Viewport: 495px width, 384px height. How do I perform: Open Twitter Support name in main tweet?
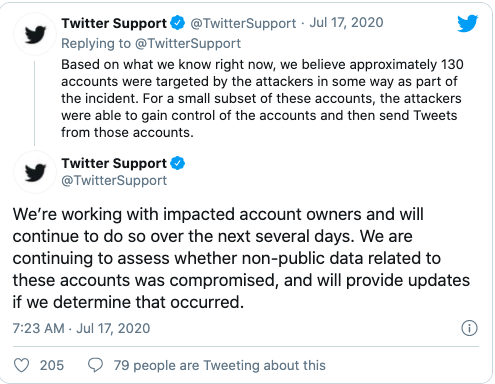(x=114, y=163)
